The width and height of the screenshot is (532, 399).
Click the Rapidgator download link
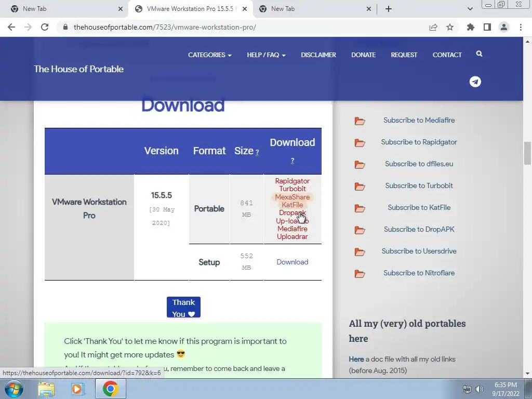(292, 181)
